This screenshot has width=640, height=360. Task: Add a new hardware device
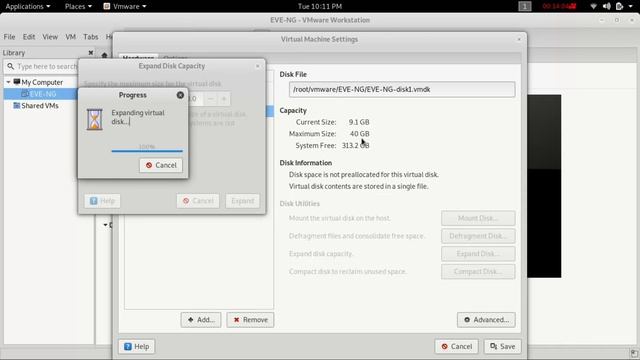pos(201,320)
